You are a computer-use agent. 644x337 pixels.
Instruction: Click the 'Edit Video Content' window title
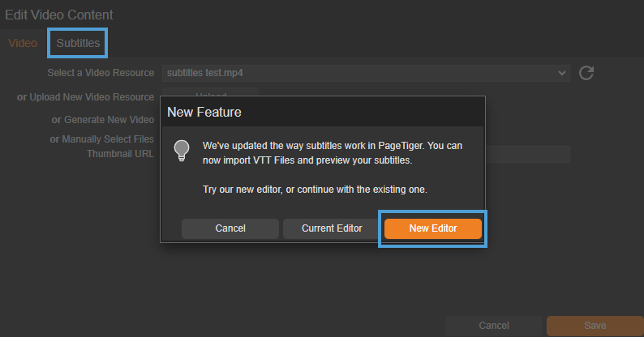click(59, 15)
